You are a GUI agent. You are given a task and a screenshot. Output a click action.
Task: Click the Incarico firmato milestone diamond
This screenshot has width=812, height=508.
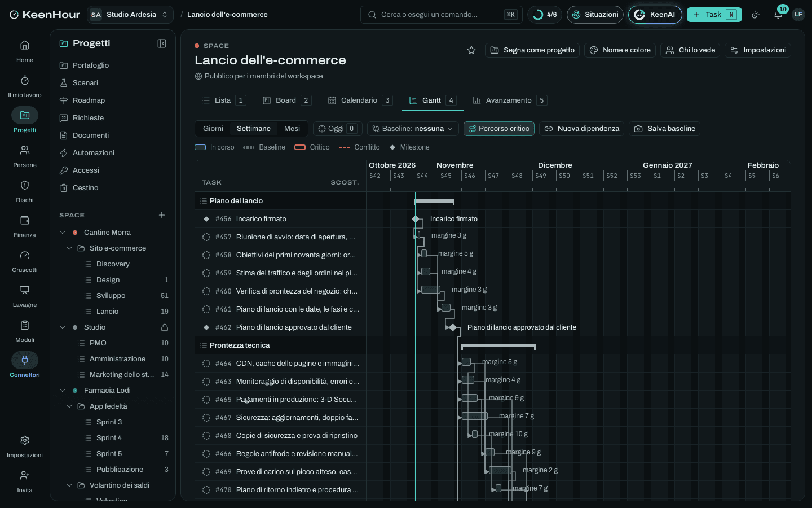pyautogui.click(x=416, y=219)
